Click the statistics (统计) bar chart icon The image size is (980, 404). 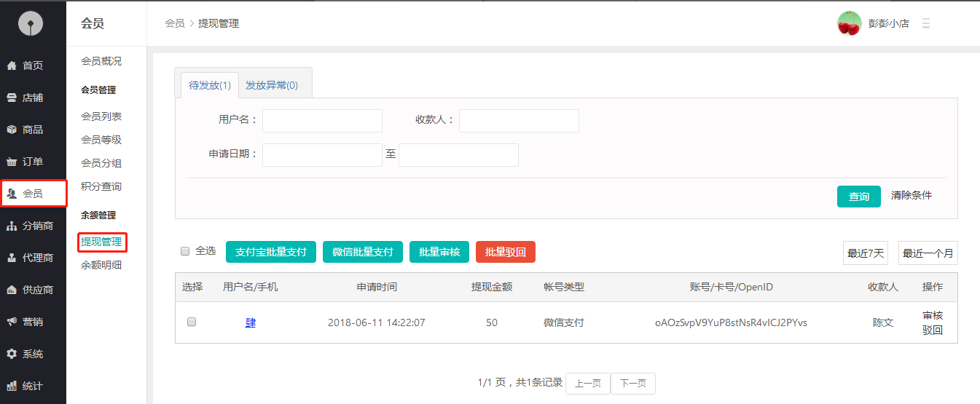click(x=12, y=386)
